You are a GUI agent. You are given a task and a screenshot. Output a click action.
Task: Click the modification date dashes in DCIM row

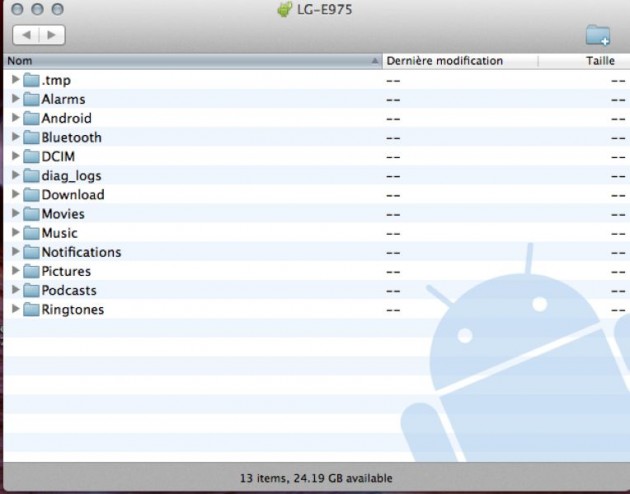click(393, 157)
